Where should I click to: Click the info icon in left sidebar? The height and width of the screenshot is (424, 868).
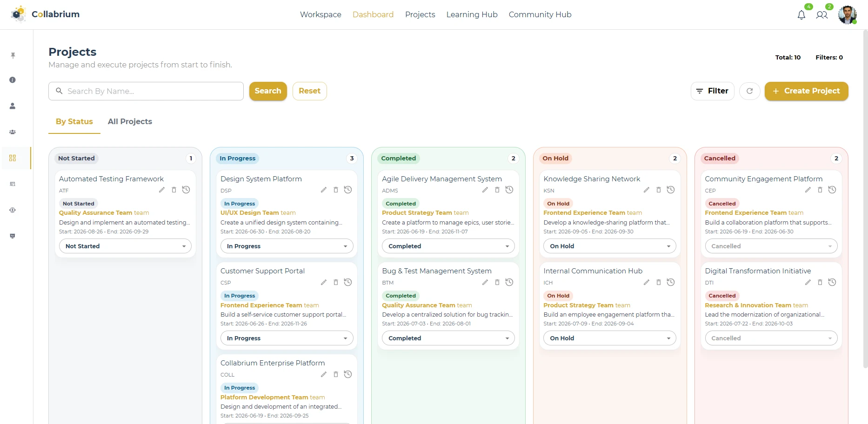tap(13, 80)
